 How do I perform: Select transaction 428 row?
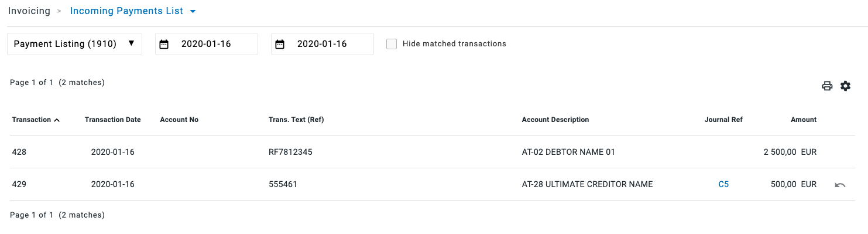tap(432, 152)
